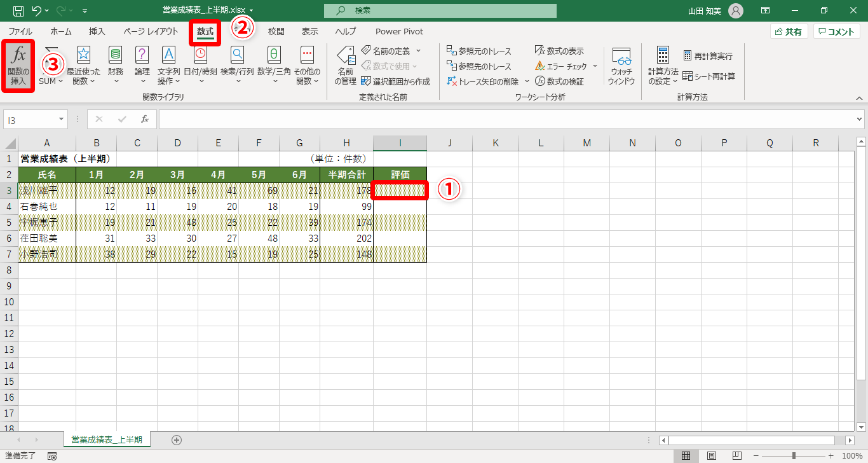
Task: Undo the last action in the title bar
Action: point(36,11)
